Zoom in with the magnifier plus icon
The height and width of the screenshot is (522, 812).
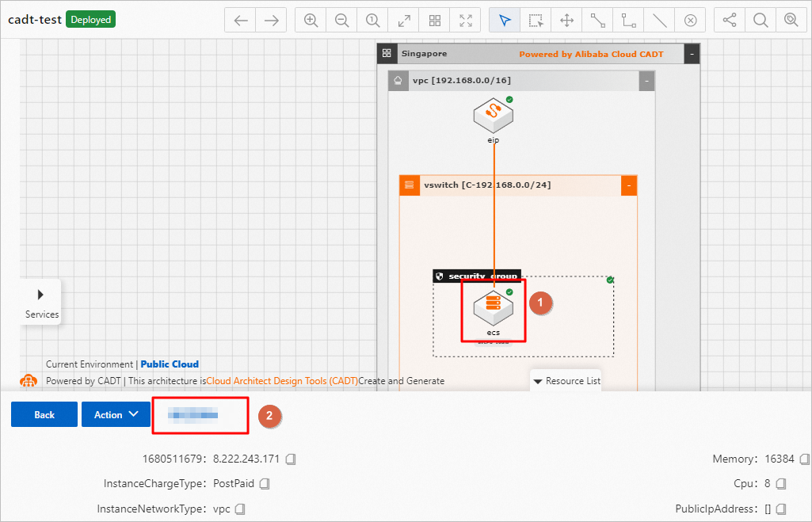(311, 20)
